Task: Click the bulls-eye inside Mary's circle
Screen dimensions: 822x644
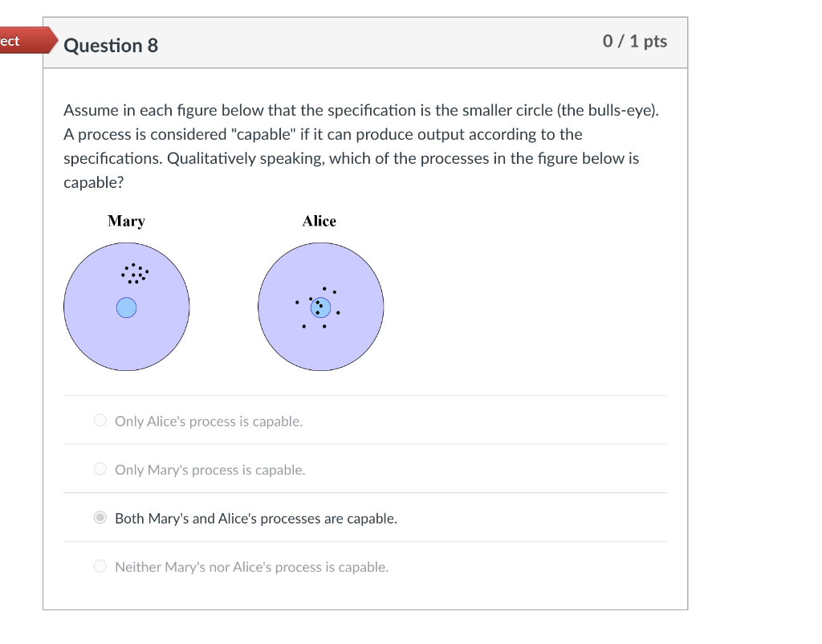Action: (x=127, y=307)
